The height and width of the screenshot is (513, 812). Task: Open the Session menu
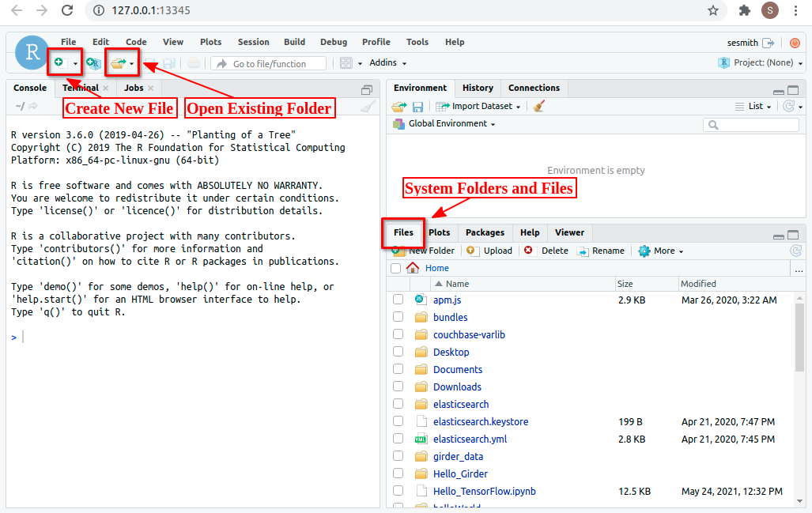(253, 42)
